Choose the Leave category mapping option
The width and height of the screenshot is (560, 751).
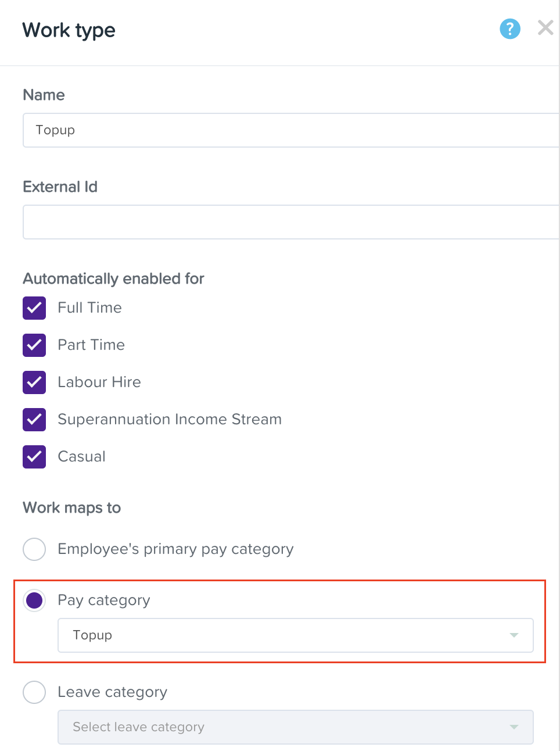tap(34, 692)
